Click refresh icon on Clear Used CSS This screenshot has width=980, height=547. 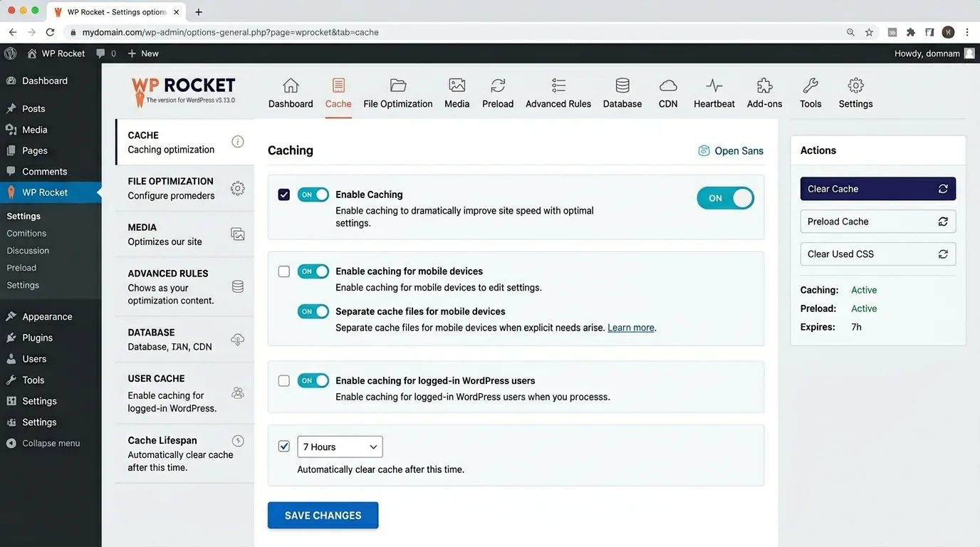943,254
